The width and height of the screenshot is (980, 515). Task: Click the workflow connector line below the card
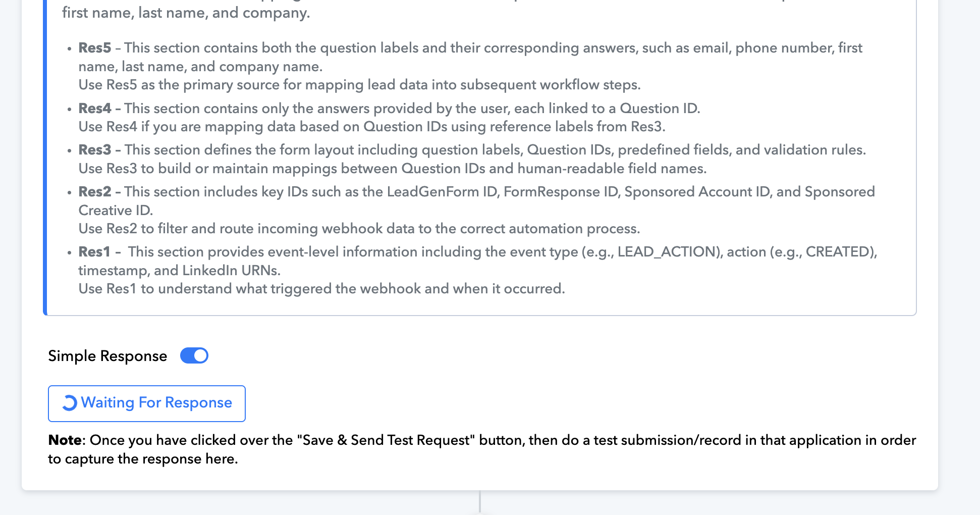pos(480,502)
